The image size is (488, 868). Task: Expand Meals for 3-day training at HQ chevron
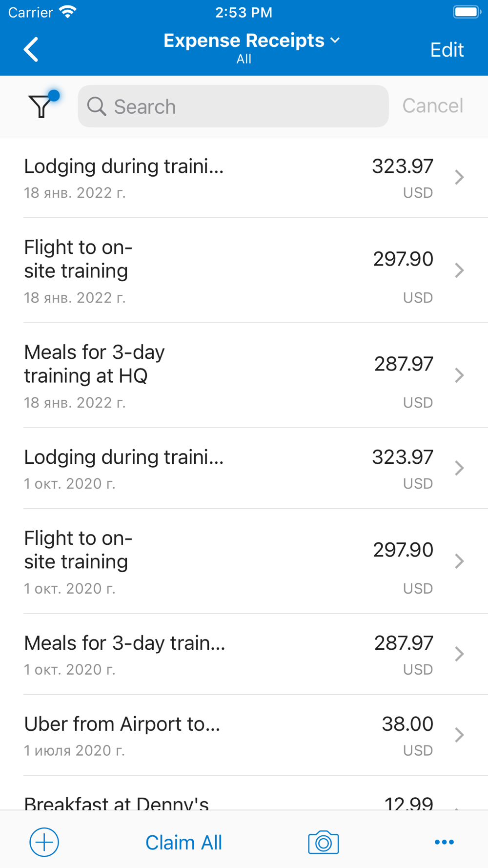pos(459,375)
